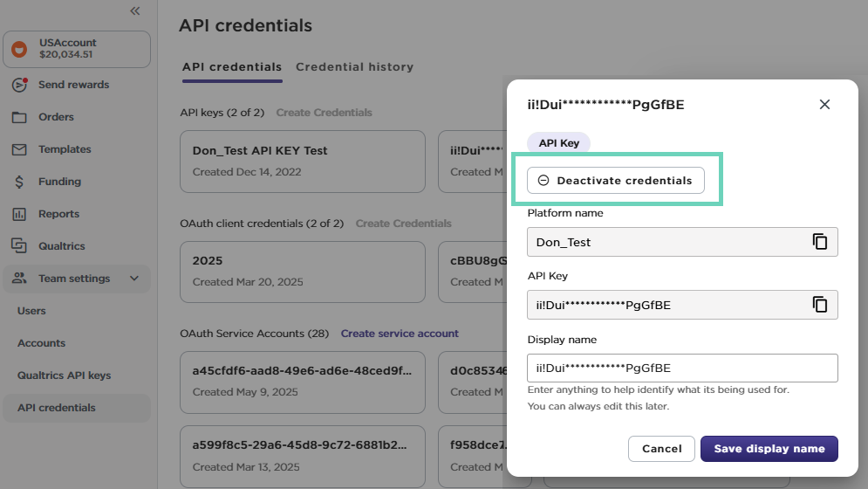Viewport: 868px width, 489px height.
Task: Click 'Created Mar 13, 2025' text
Action: click(246, 467)
